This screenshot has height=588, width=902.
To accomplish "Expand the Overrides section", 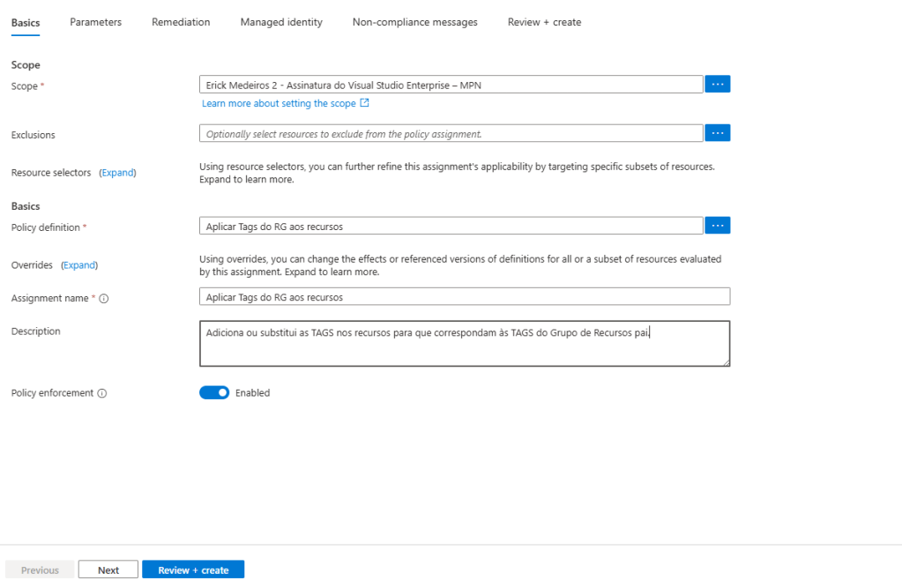I will [x=79, y=265].
